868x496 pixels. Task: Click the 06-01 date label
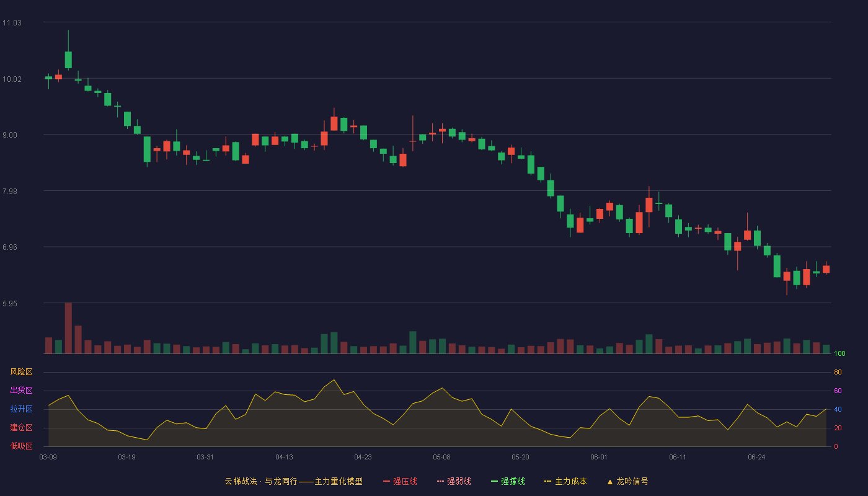point(599,457)
